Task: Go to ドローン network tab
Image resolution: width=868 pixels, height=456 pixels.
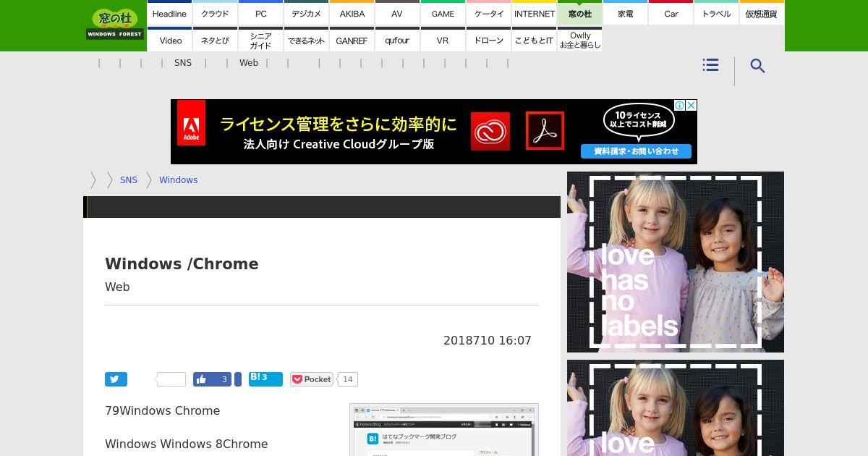Action: point(488,40)
